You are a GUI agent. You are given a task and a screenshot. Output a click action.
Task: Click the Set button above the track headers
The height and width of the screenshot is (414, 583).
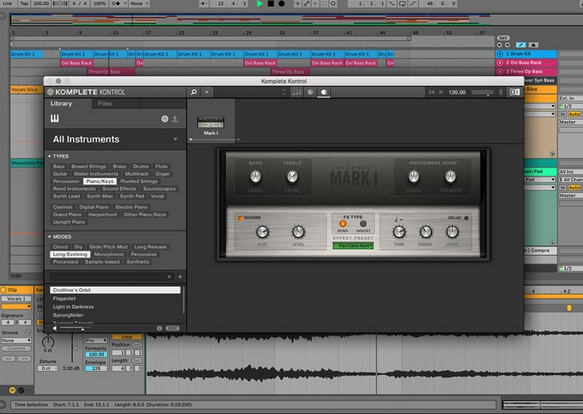pyautogui.click(x=503, y=38)
